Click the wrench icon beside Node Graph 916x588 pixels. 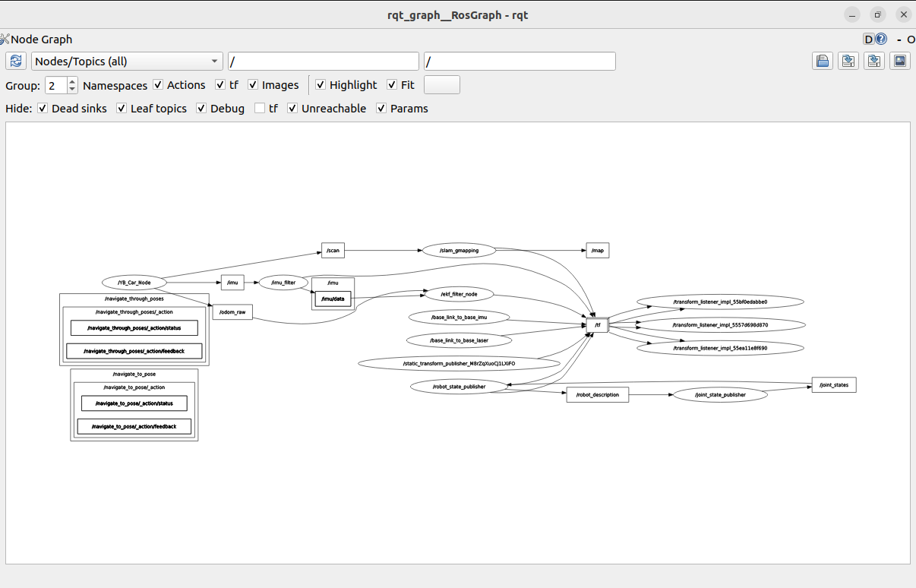pyautogui.click(x=5, y=40)
